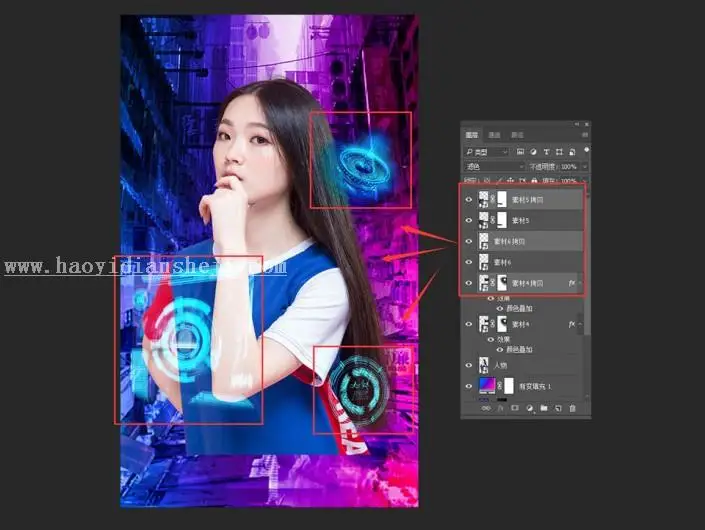Filter layers by smart object icon

pos(572,152)
